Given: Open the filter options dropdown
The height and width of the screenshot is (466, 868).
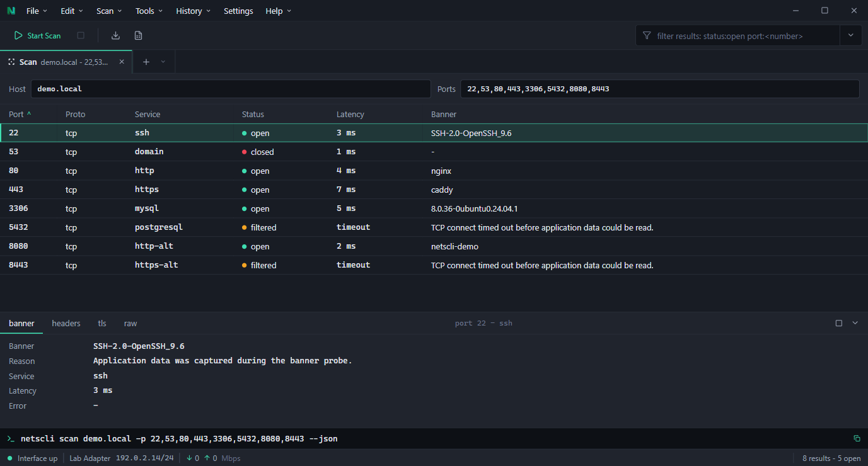Looking at the screenshot, I should click(x=850, y=36).
